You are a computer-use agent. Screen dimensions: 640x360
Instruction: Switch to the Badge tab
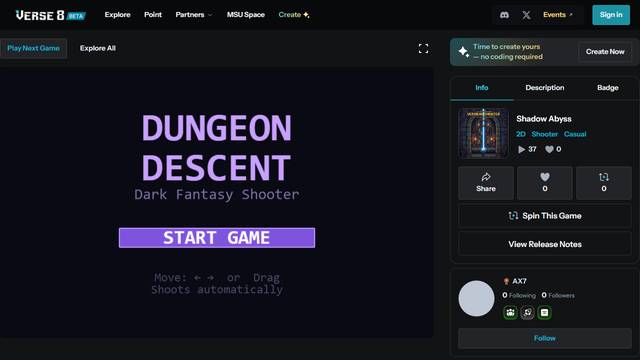[607, 88]
